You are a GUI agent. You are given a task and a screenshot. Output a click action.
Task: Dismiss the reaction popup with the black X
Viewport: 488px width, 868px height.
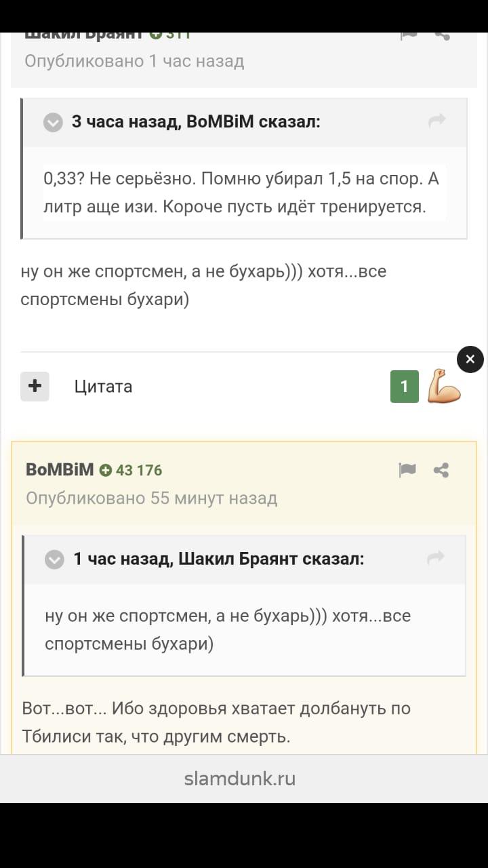[x=470, y=359]
